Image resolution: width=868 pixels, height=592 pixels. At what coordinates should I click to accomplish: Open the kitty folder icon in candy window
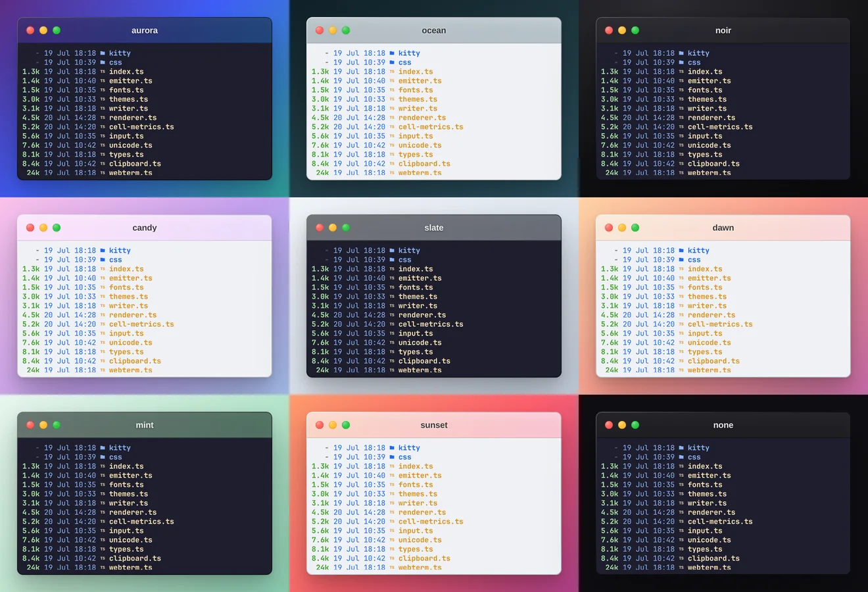point(103,251)
